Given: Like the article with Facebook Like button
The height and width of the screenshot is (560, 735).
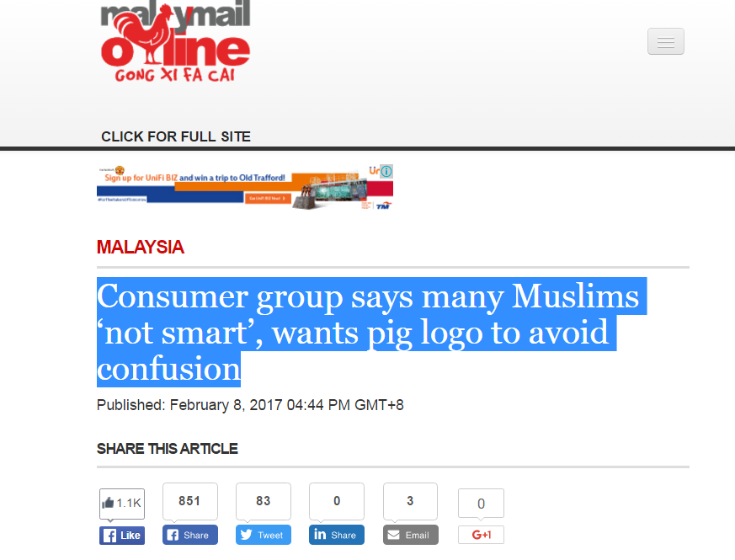Looking at the screenshot, I should 122,535.
